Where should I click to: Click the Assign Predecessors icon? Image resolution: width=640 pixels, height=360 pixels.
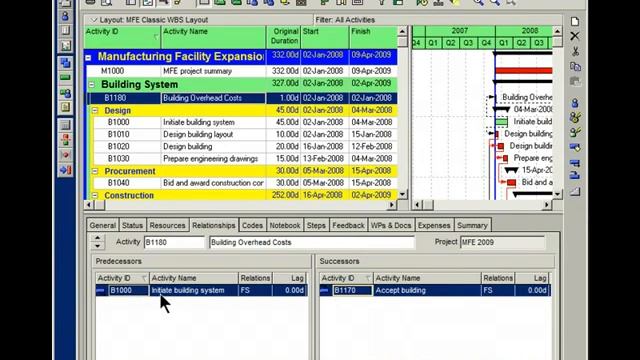point(575,163)
